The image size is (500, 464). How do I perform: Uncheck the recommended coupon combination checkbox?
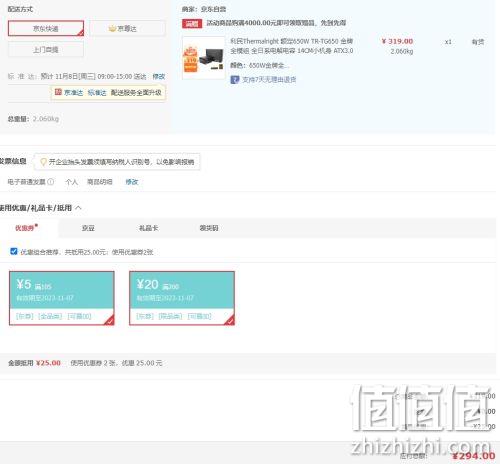tap(14, 251)
